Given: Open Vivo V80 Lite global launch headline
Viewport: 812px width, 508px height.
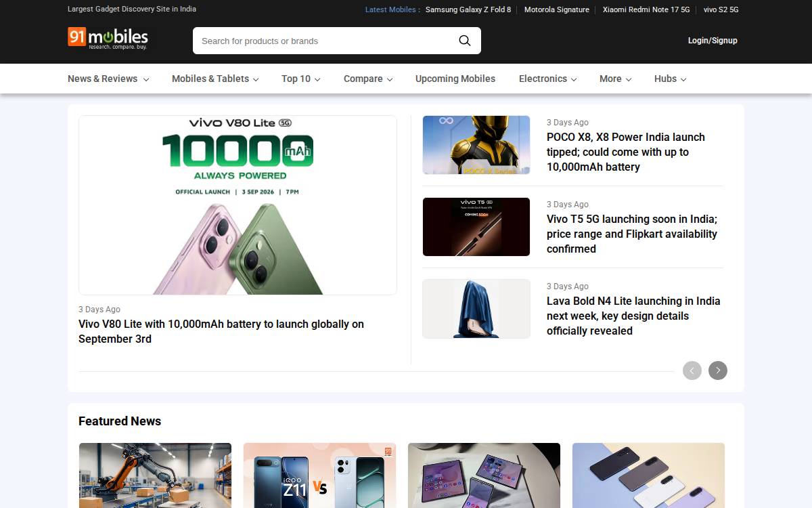Looking at the screenshot, I should [221, 331].
